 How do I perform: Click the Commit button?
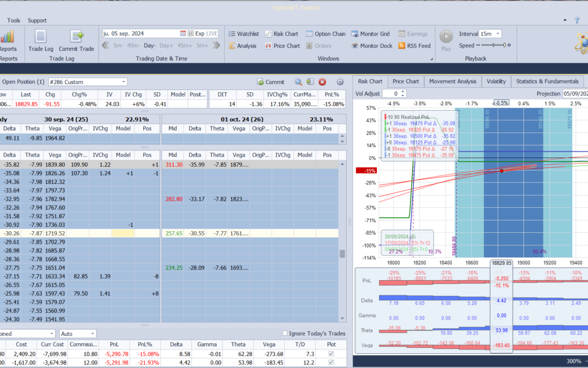coord(271,82)
